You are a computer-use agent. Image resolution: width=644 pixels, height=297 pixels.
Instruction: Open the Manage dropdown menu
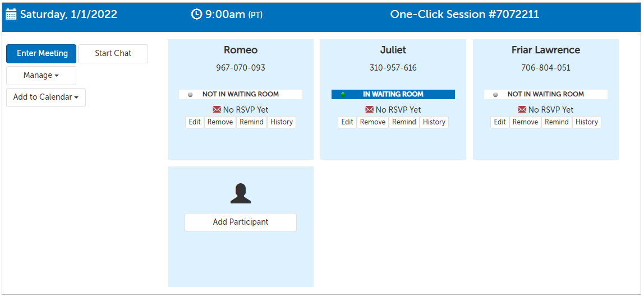pyautogui.click(x=41, y=76)
